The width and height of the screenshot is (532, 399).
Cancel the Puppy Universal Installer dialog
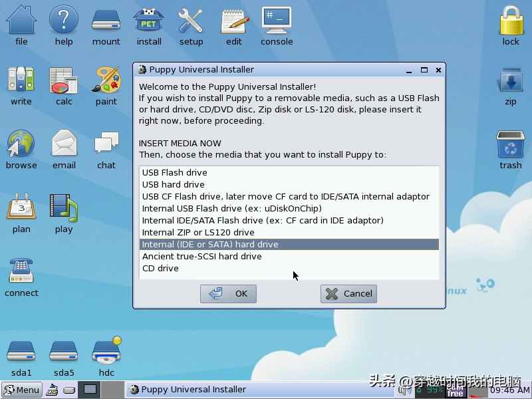348,293
